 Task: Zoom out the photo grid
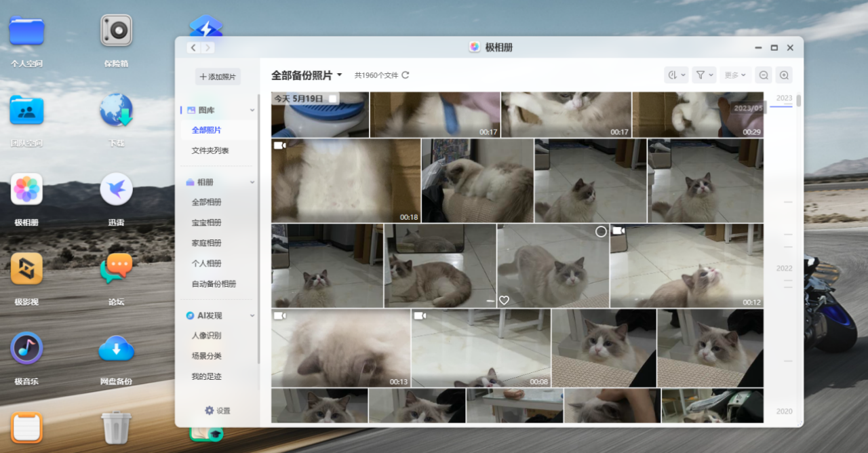point(764,75)
